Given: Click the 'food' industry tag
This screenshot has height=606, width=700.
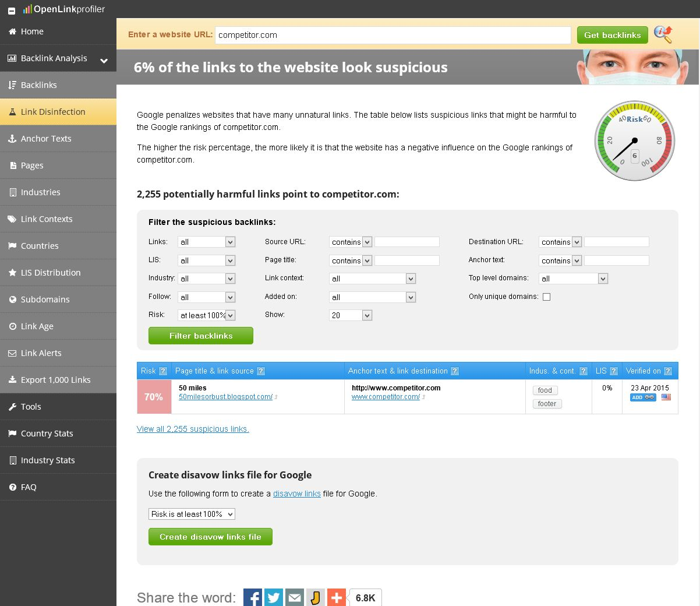Looking at the screenshot, I should pyautogui.click(x=545, y=390).
